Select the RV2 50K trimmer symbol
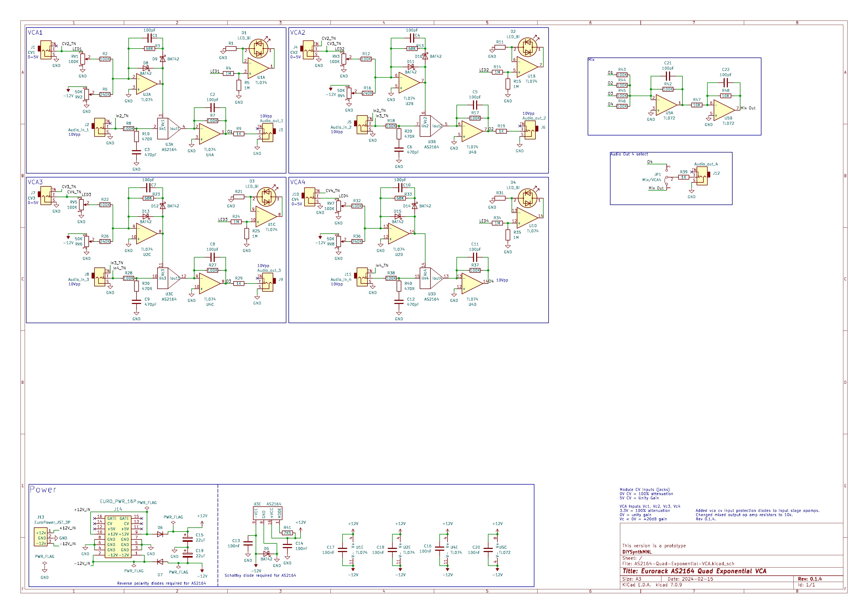Viewport: 868px width, 614px height. pyautogui.click(x=87, y=94)
